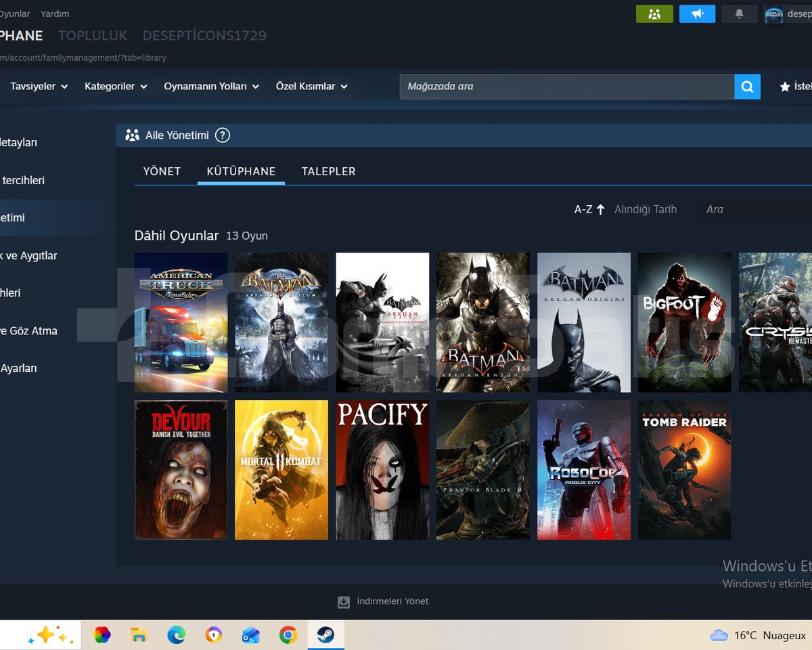
Task: Click the Aile Yönetimi help question mark
Action: coord(223,135)
